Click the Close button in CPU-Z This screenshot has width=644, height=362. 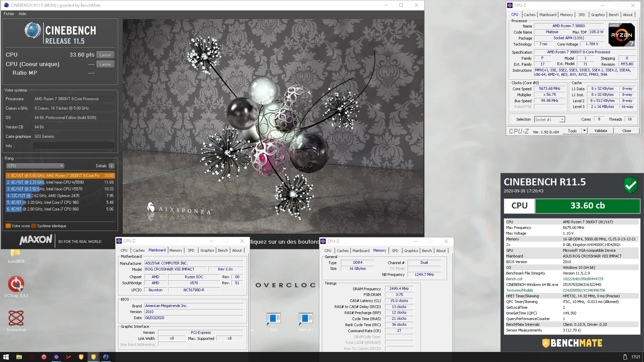tap(626, 131)
